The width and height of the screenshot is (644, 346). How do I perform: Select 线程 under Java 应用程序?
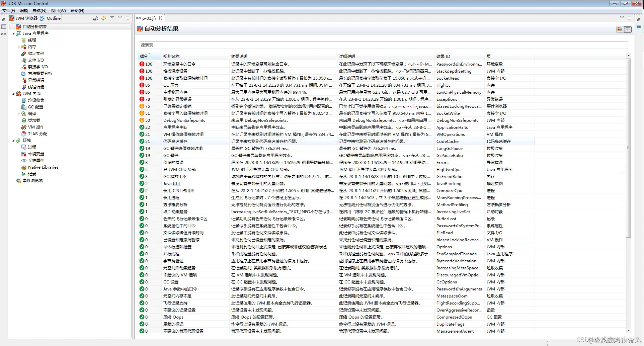[x=32, y=40]
